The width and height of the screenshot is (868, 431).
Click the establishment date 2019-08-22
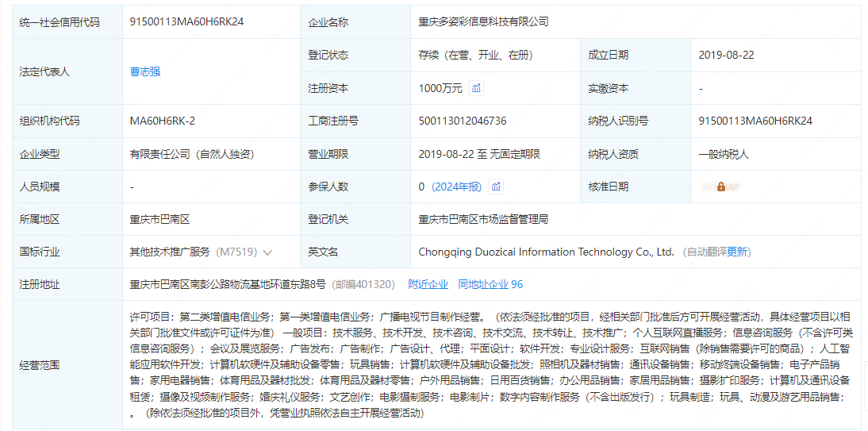click(x=726, y=55)
